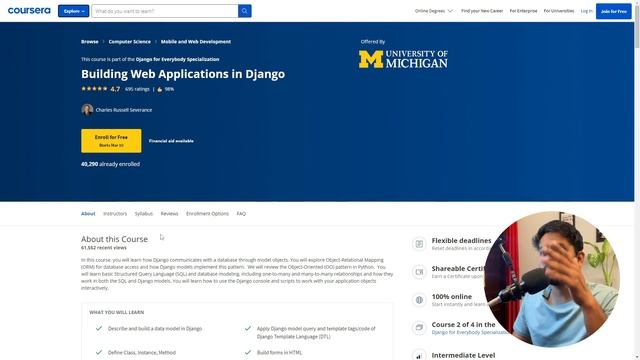
Task: Click the University of Michigan logo
Action: [403, 60]
